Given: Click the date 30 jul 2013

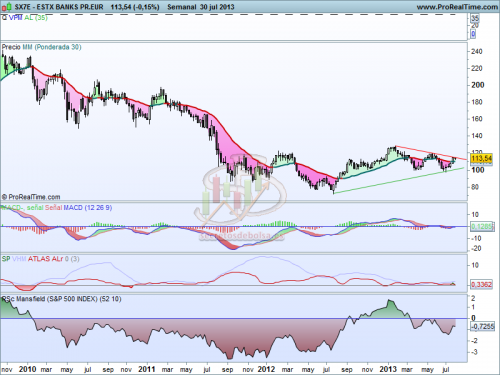Looking at the screenshot, I should (x=217, y=7).
